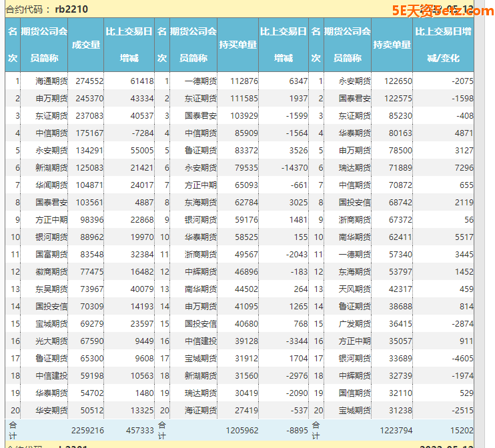Select 国富期货 in volume ranking
The width and height of the screenshot is (495, 448).
point(51,255)
